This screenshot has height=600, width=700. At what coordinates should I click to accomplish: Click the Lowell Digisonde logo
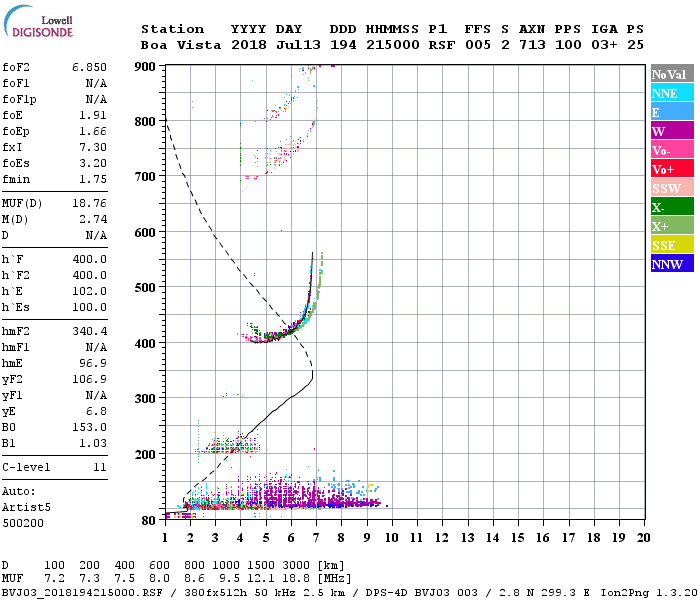click(38, 21)
